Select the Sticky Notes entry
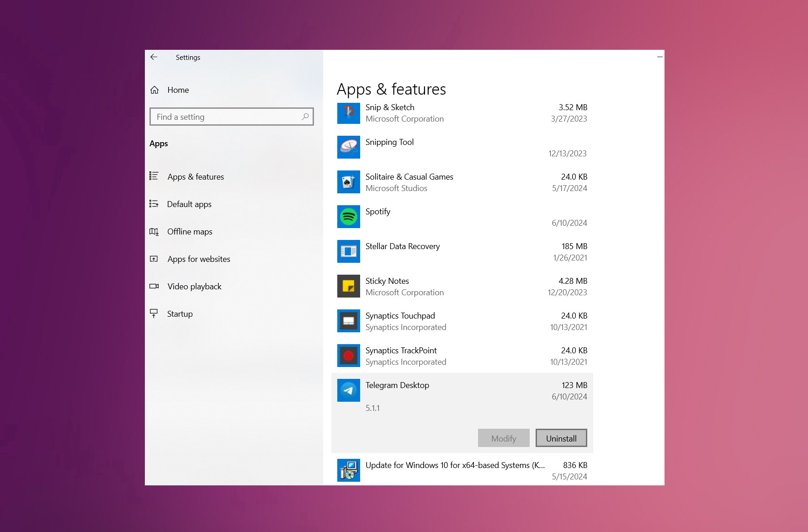 tap(462, 287)
